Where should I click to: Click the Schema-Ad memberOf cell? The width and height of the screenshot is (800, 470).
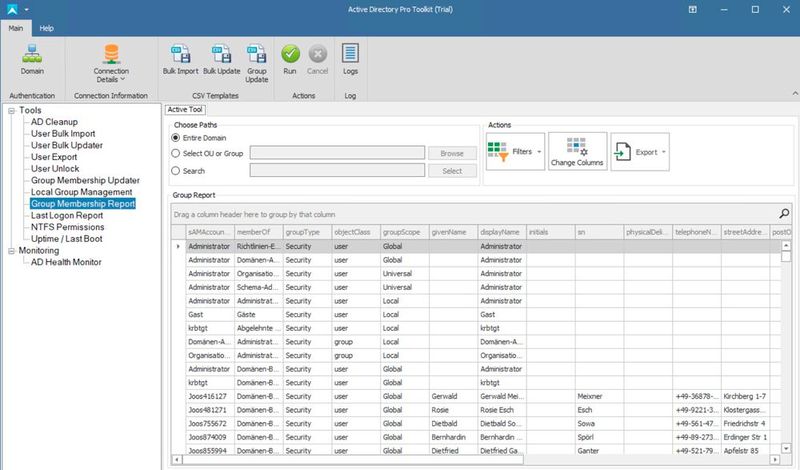click(259, 288)
